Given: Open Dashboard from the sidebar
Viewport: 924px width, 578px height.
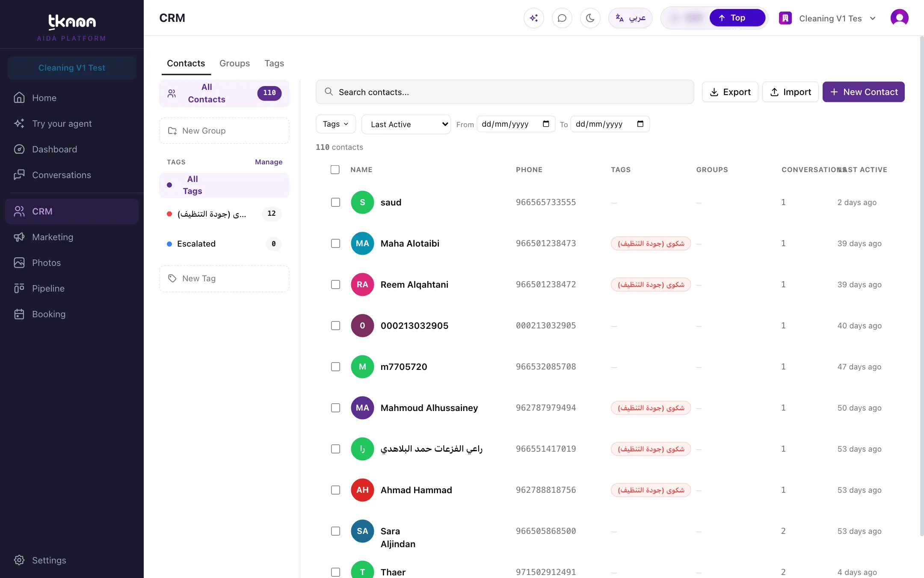Looking at the screenshot, I should point(72,149).
